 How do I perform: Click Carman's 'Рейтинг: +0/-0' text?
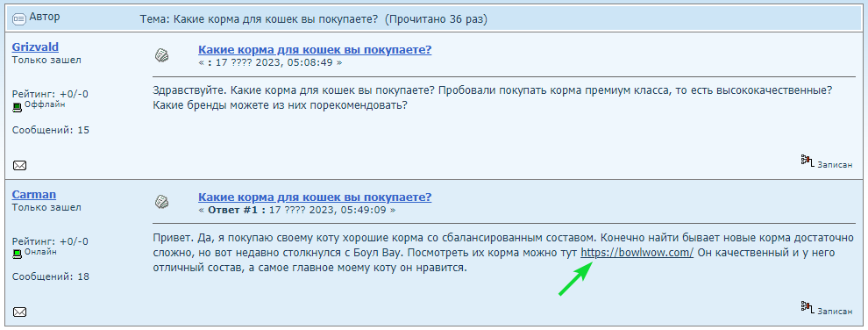[50, 241]
